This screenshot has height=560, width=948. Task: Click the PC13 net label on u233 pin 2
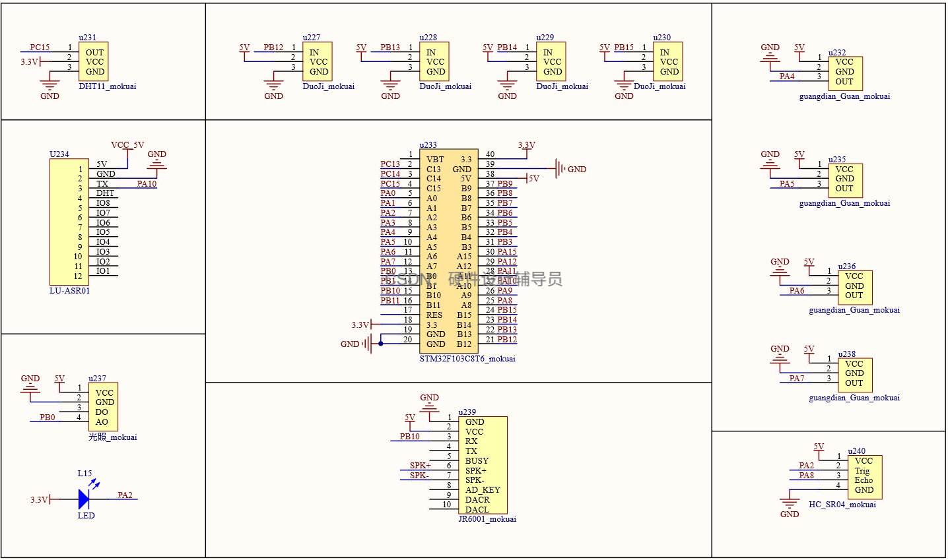[x=390, y=164]
